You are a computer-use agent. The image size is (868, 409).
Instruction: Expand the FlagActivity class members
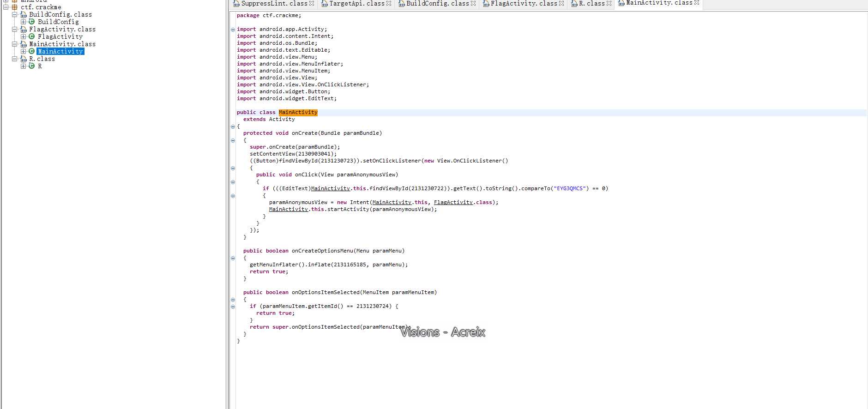(x=23, y=36)
